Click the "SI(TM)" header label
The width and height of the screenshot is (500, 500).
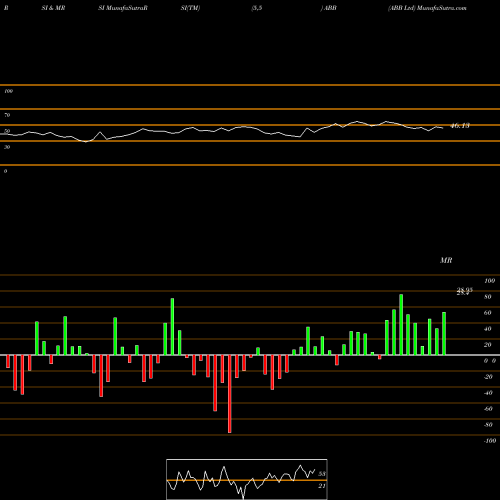190,8
